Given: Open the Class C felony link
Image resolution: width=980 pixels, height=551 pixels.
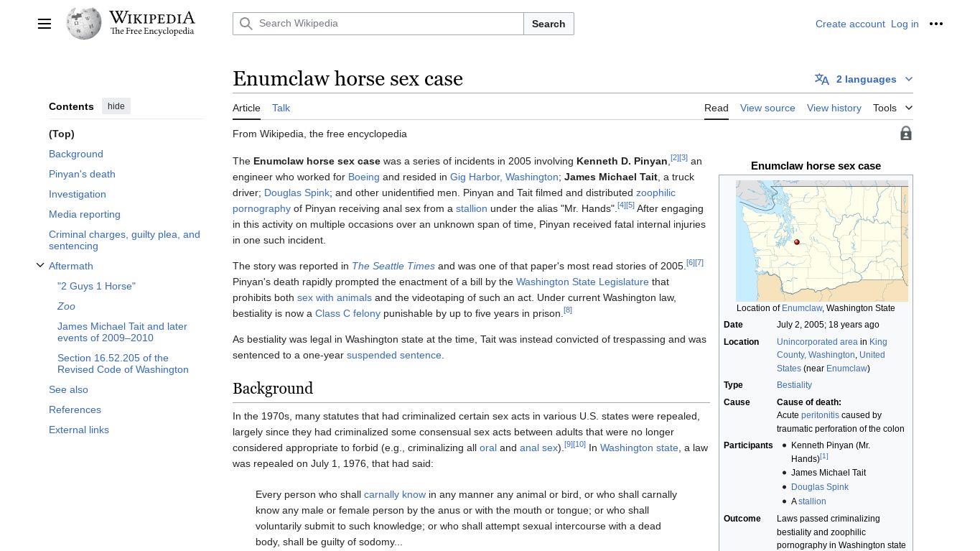Looking at the screenshot, I should click(x=347, y=313).
